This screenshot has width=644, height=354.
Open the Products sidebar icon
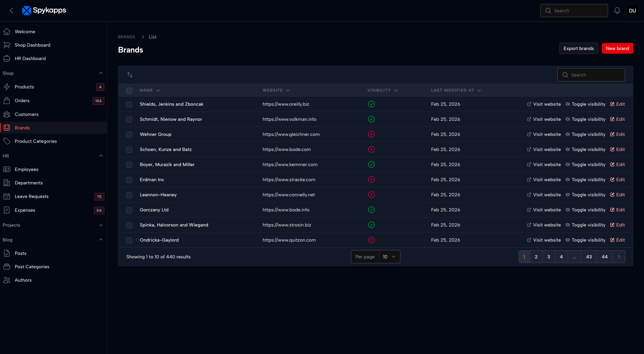click(x=7, y=87)
